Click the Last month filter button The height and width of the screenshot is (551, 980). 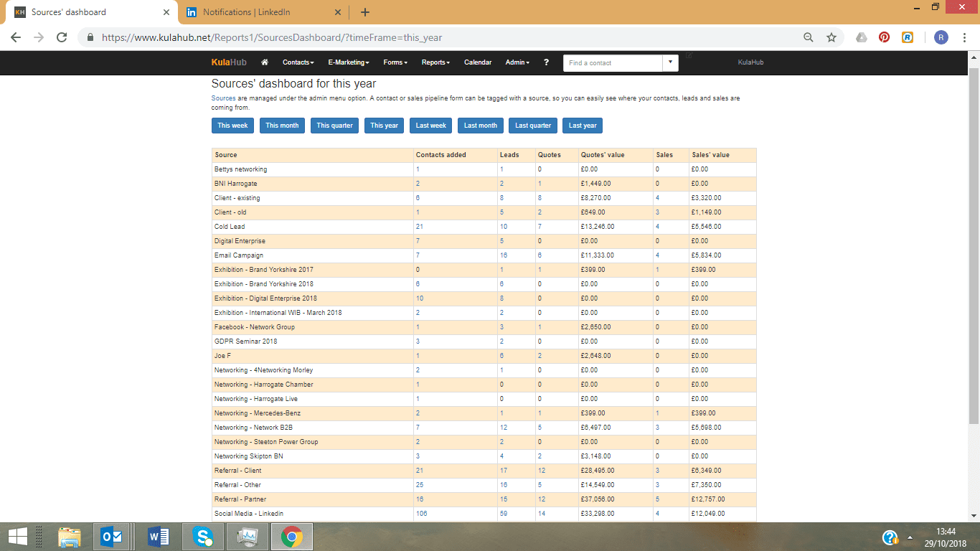pos(480,125)
